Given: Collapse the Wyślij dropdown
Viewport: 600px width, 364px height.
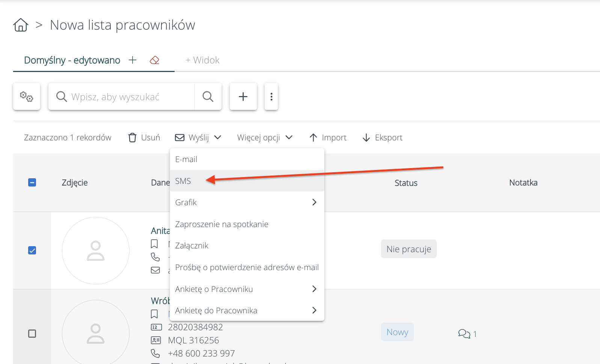Looking at the screenshot, I should coord(198,138).
